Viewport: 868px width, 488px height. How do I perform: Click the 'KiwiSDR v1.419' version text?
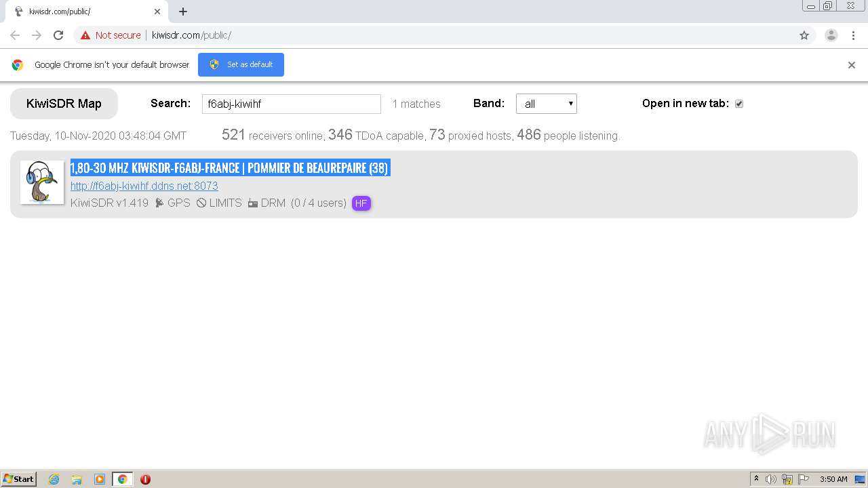click(109, 203)
